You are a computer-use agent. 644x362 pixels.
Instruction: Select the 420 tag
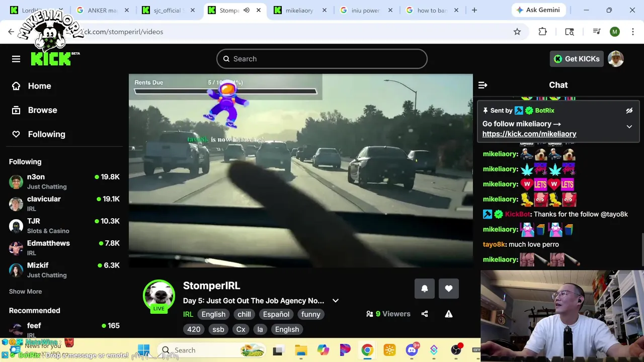194,329
